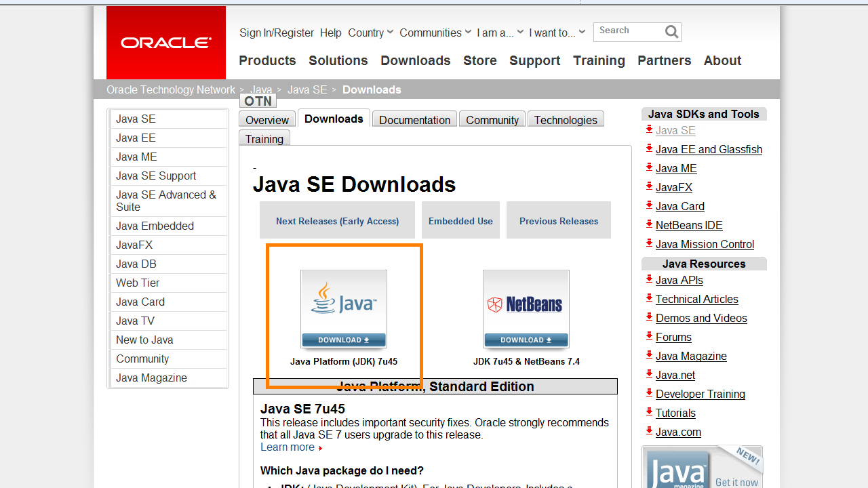Click the Java download logo image

(344, 302)
